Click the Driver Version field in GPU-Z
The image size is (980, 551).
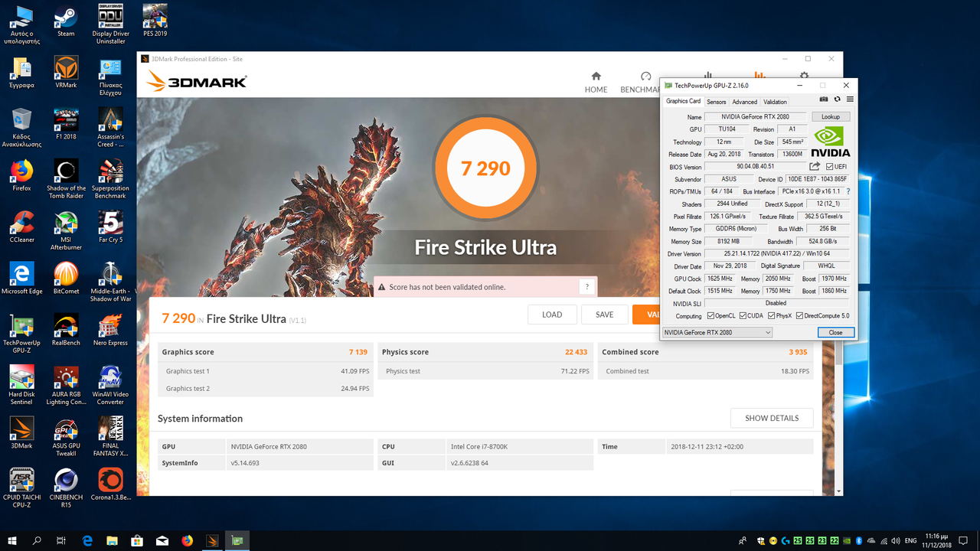coord(777,254)
